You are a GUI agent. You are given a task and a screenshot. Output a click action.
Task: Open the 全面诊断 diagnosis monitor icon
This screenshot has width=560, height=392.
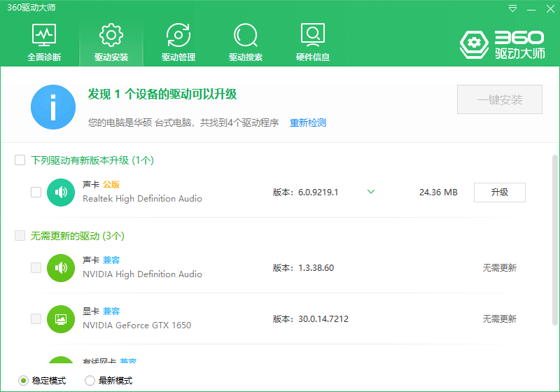tap(44, 34)
